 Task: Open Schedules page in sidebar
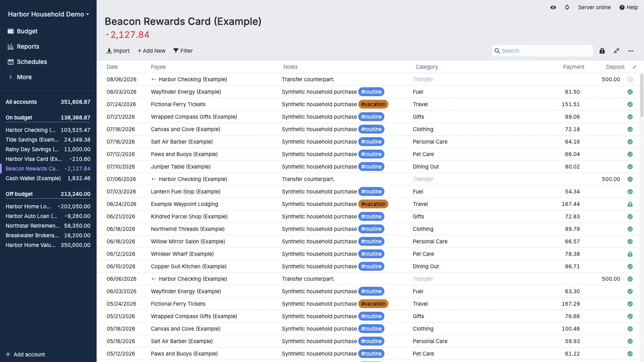pyautogui.click(x=48, y=62)
